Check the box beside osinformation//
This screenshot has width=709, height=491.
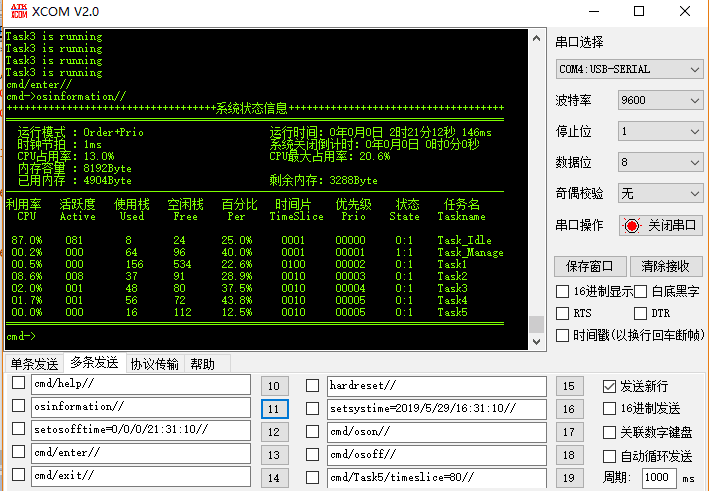coord(19,406)
